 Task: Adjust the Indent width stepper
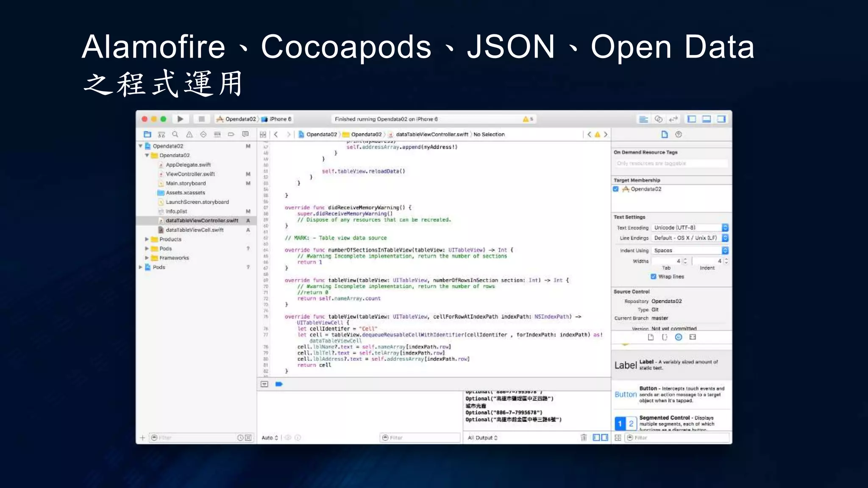726,261
